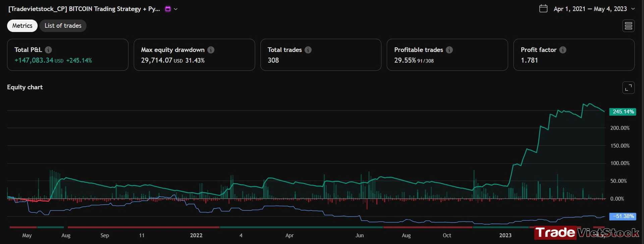Switch to the Metrics tab
Screen dimensions: 644x244
pyautogui.click(x=22, y=26)
